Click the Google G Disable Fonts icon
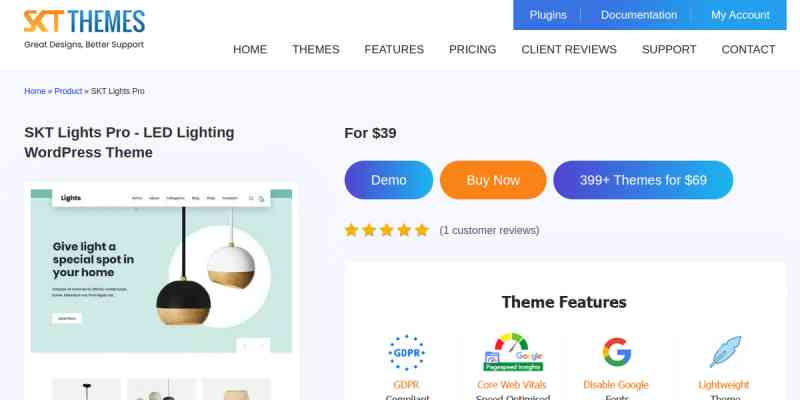Image resolution: width=800 pixels, height=400 pixels. click(616, 352)
